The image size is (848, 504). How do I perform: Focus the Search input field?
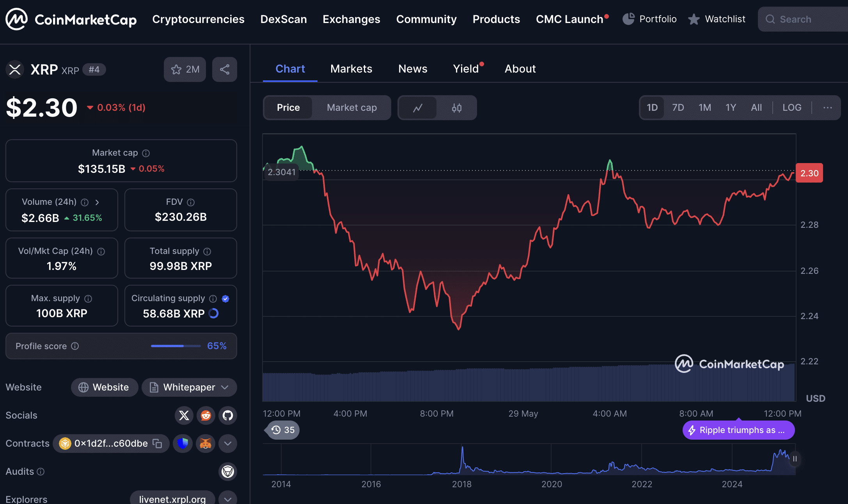pyautogui.click(x=803, y=19)
